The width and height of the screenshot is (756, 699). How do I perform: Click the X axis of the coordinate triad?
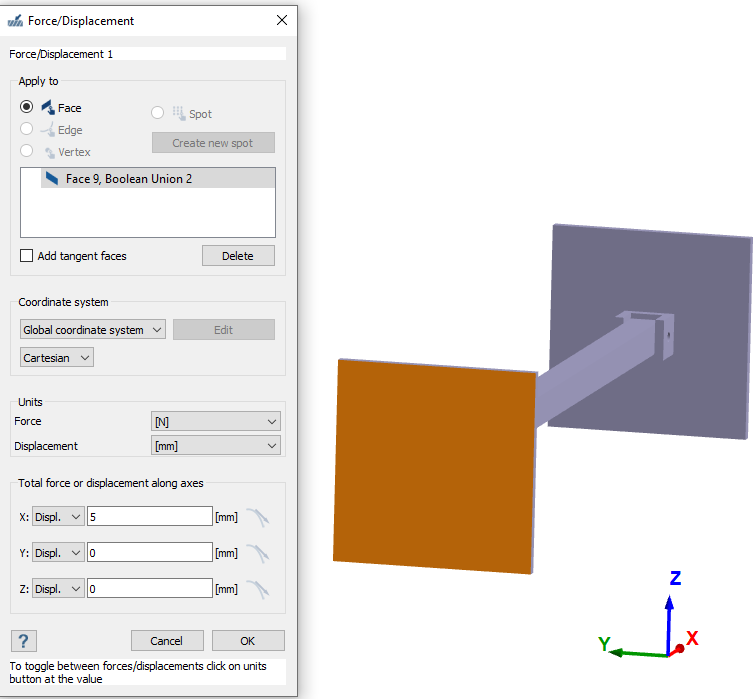pyautogui.click(x=677, y=650)
